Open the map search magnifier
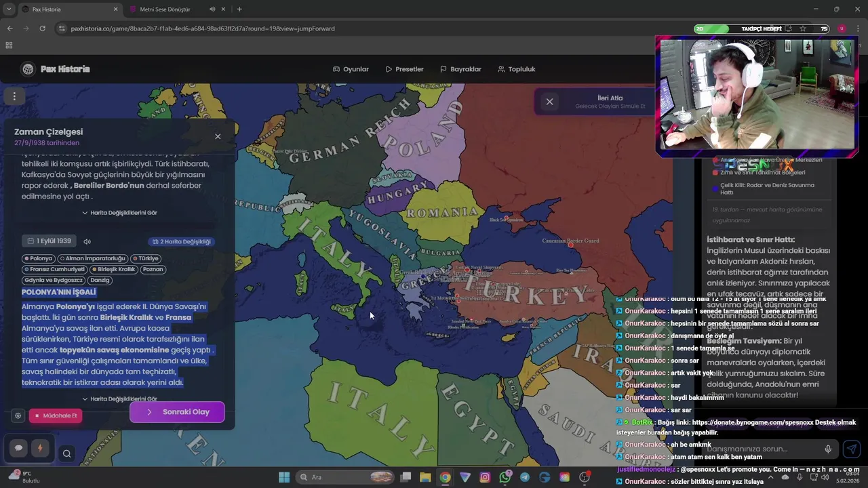868x488 pixels. (66, 454)
